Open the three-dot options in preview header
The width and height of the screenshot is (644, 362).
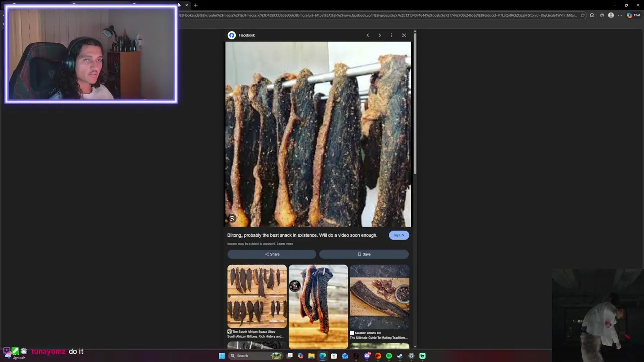pos(392,35)
